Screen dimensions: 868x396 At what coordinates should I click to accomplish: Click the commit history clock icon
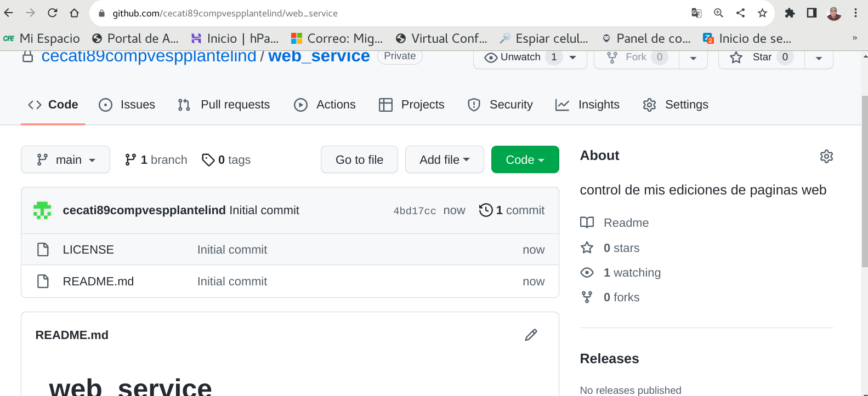[x=485, y=210]
